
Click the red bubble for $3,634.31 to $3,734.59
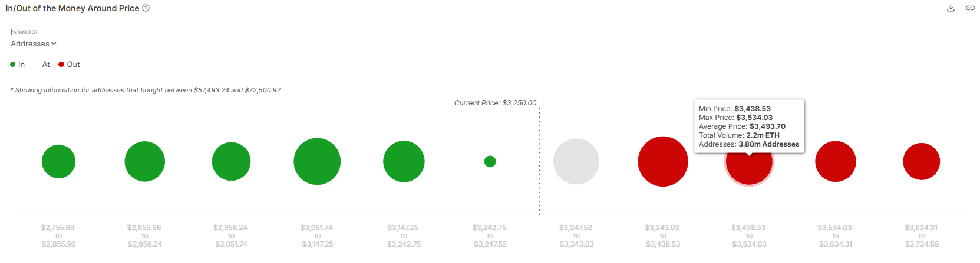point(922,161)
